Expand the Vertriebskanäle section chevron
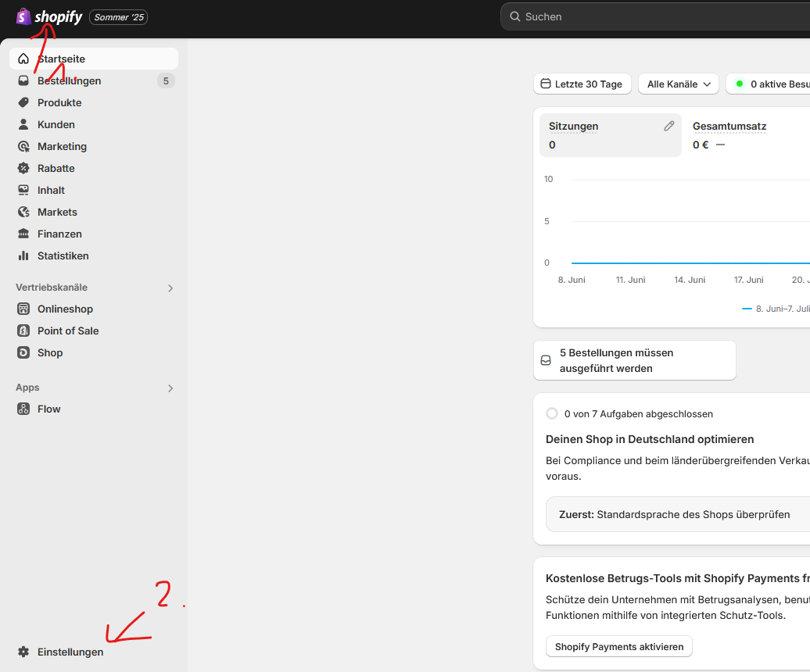The image size is (810, 672). click(170, 288)
